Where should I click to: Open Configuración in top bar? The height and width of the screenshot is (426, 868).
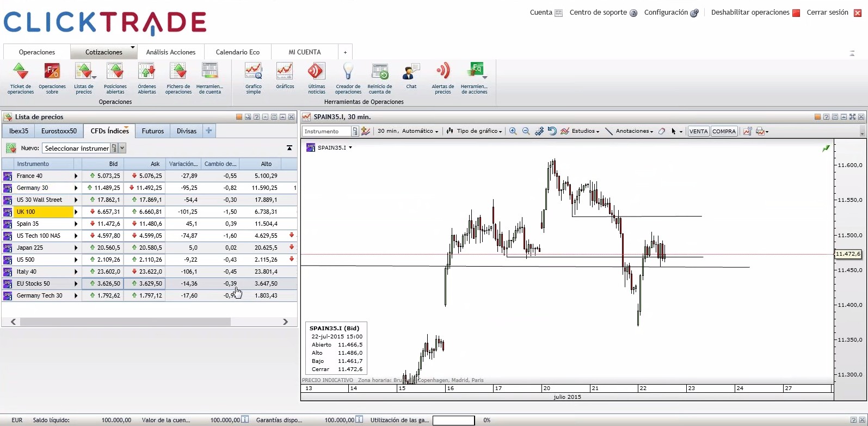tap(671, 13)
